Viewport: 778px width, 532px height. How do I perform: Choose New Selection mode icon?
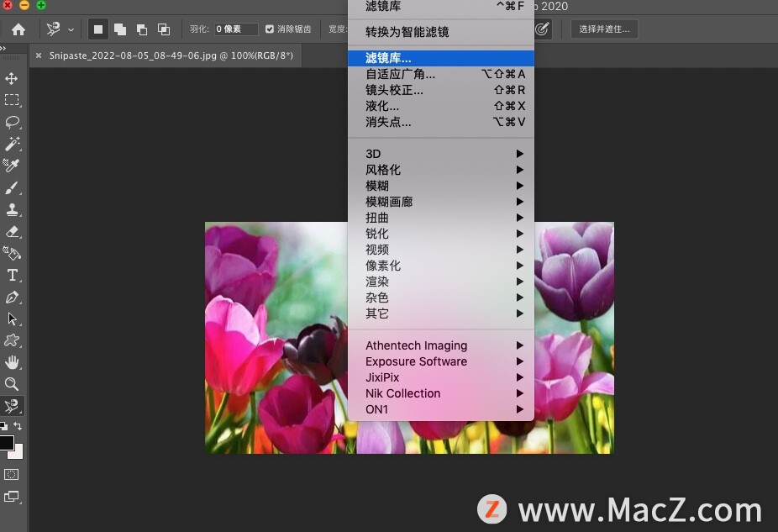click(x=98, y=29)
